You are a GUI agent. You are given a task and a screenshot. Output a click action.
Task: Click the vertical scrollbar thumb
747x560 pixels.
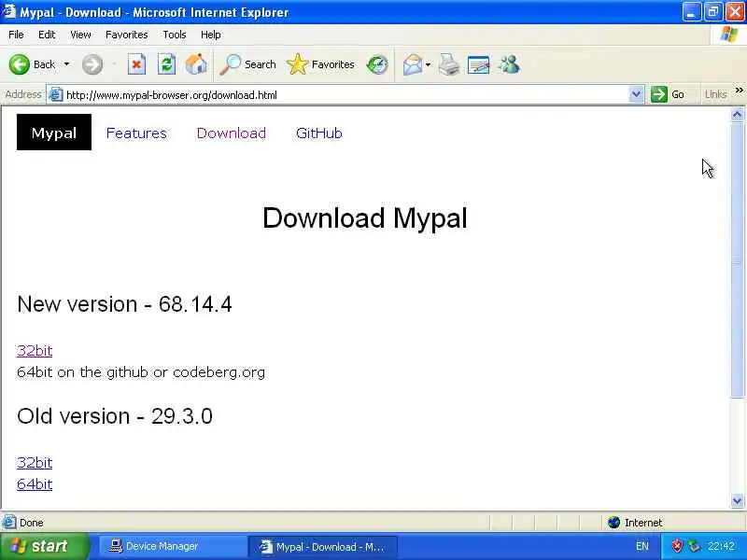tap(737, 260)
